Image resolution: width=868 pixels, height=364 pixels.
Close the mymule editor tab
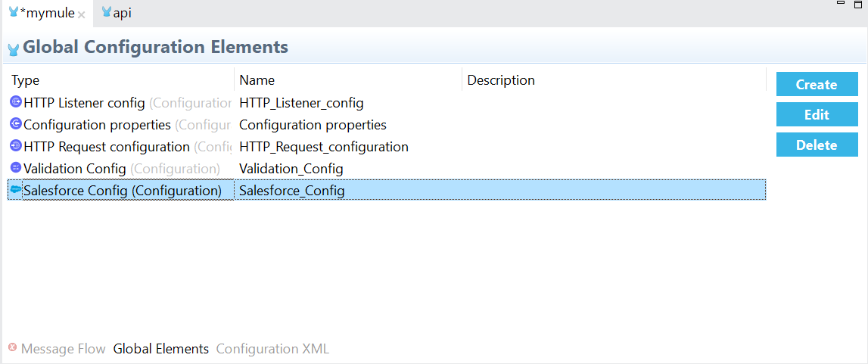[x=81, y=14]
